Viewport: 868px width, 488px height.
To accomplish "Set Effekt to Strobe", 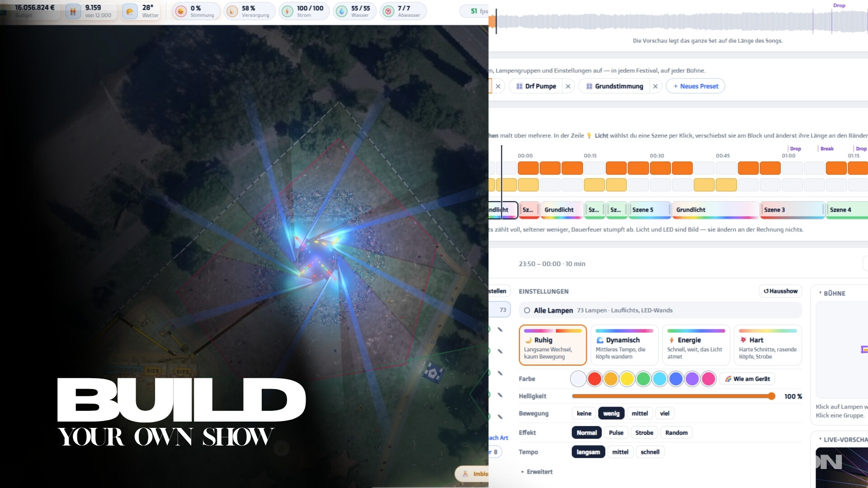I will pyautogui.click(x=644, y=433).
